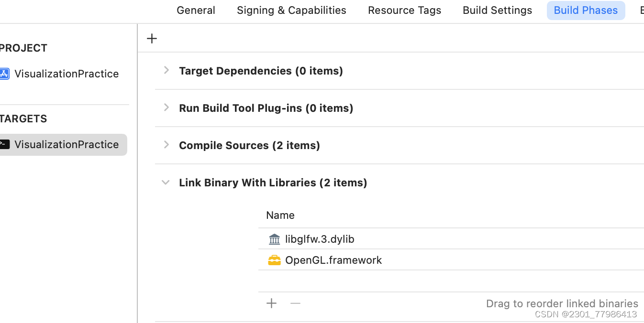Image resolution: width=644 pixels, height=323 pixels.
Task: Click the VisualizationPractice project blueprint icon
Action: (4, 74)
